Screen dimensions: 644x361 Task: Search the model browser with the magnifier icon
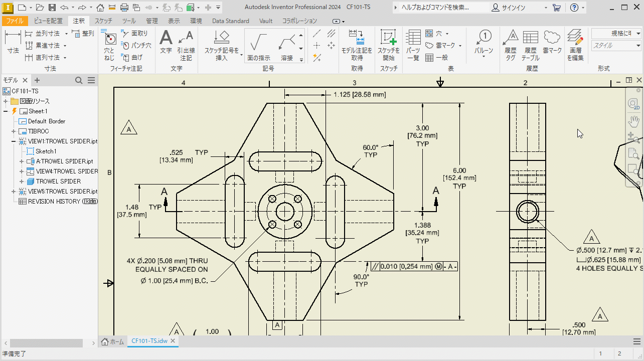(79, 80)
